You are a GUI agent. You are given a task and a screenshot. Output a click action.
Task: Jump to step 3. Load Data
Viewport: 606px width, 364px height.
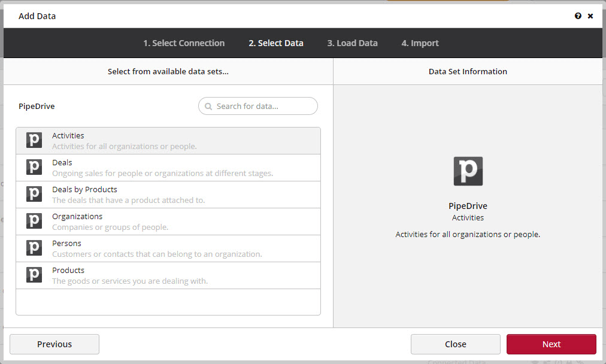coord(353,43)
